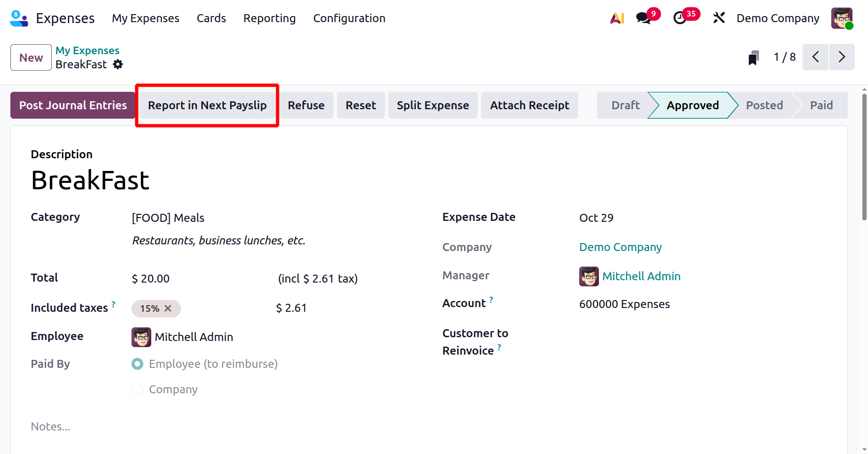
Task: Click the Post Journal Entries button
Action: [x=73, y=105]
